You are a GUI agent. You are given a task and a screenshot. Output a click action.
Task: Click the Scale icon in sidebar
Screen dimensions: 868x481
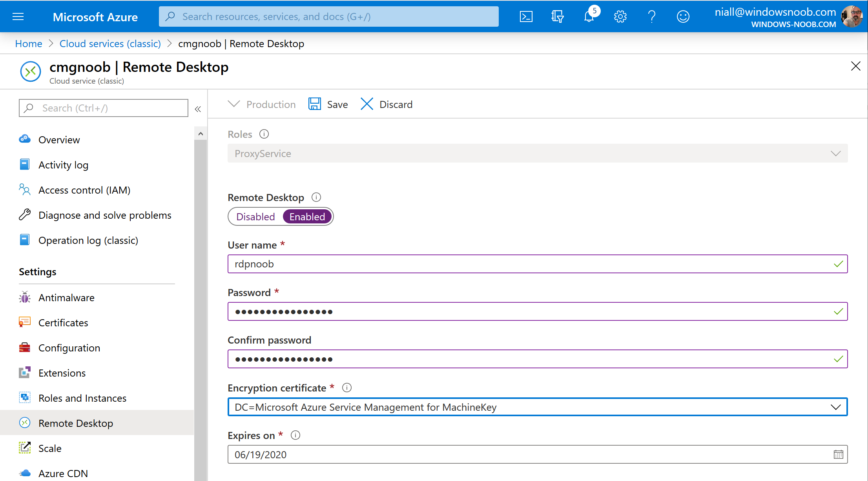click(25, 448)
